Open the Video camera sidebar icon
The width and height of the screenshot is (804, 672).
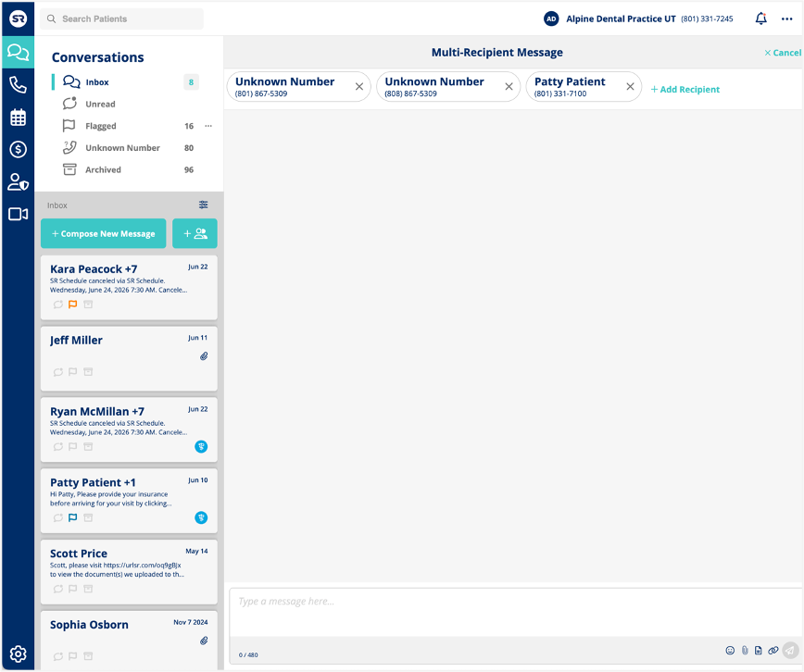click(18, 214)
